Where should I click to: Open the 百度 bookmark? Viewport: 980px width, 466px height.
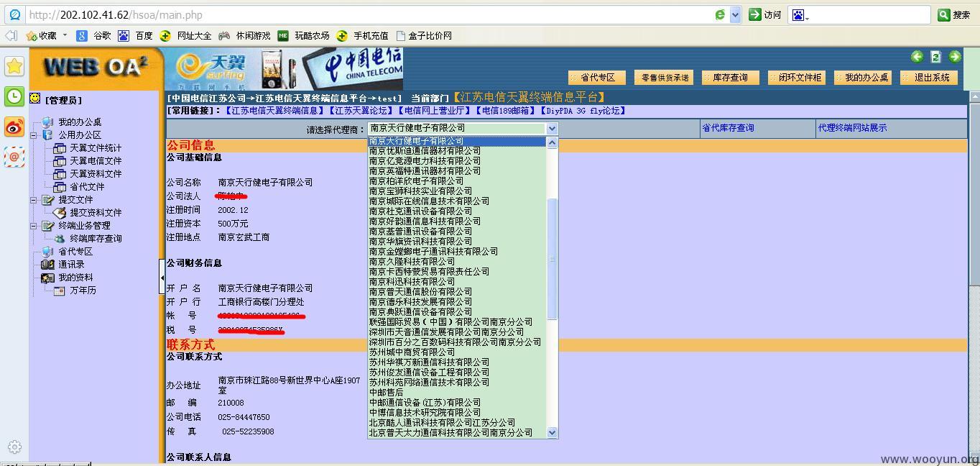[x=136, y=35]
